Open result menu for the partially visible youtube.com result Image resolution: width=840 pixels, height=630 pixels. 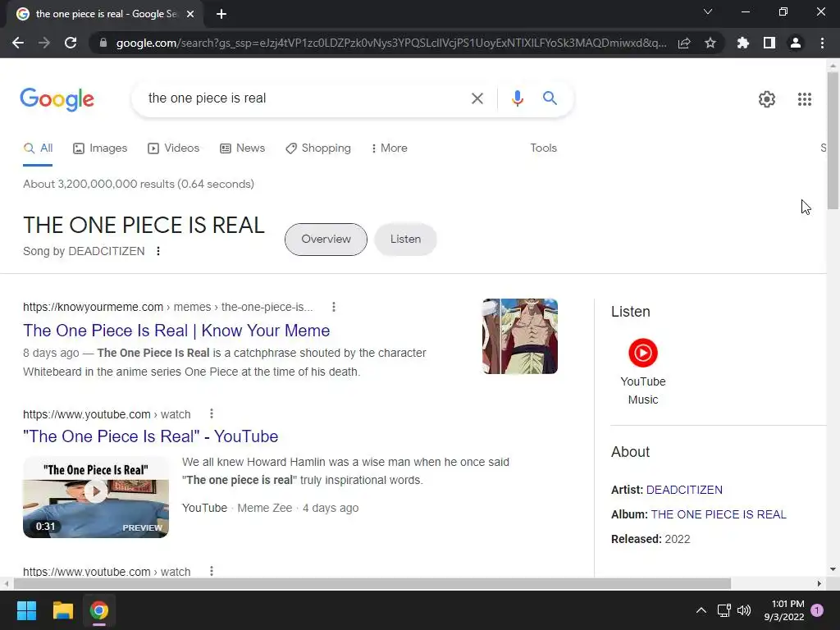[x=212, y=571]
